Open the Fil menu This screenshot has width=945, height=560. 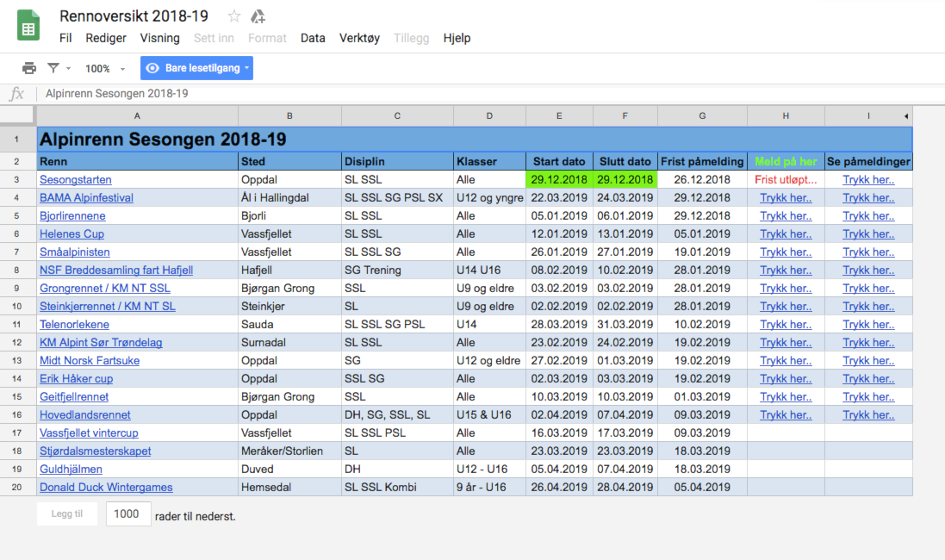click(65, 38)
